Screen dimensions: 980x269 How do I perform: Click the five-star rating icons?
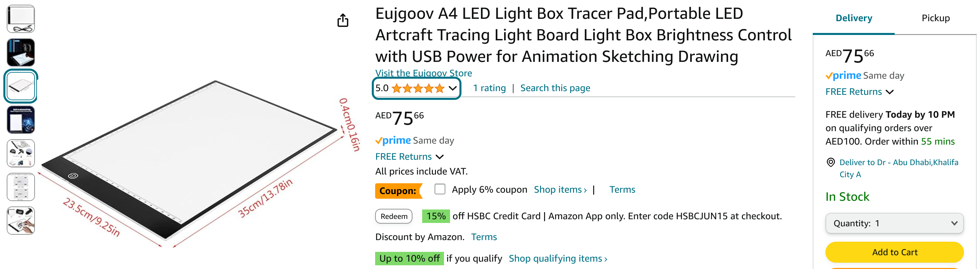[418, 88]
